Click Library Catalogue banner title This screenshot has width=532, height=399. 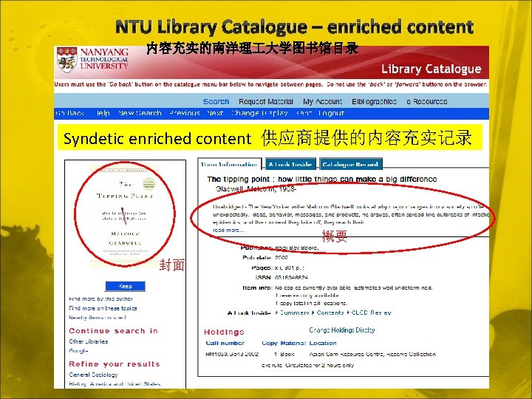432,69
